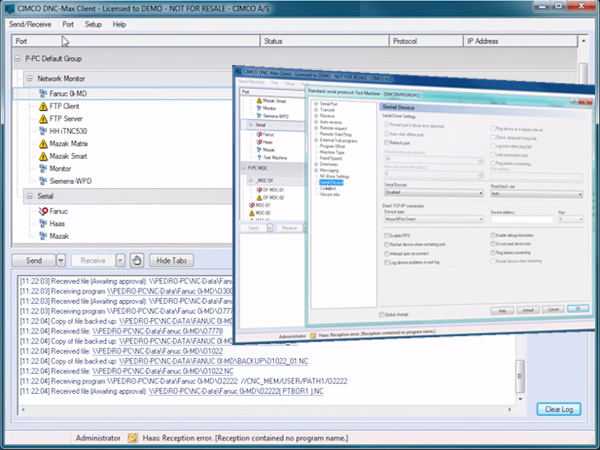Screen dimensions: 600x450
Task: Select main window Monitor port icon
Action: 43,168
